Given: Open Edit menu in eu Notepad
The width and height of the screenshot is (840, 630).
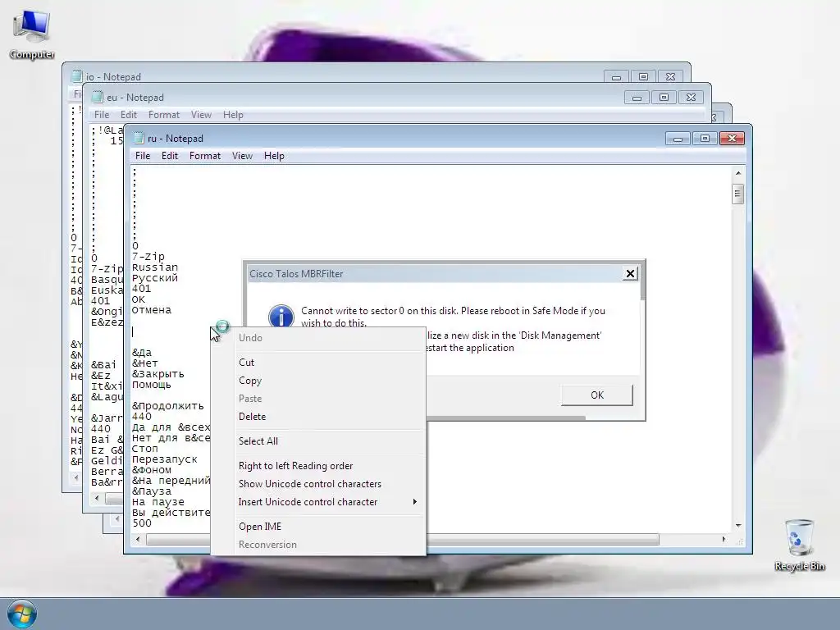Looking at the screenshot, I should click(x=129, y=115).
